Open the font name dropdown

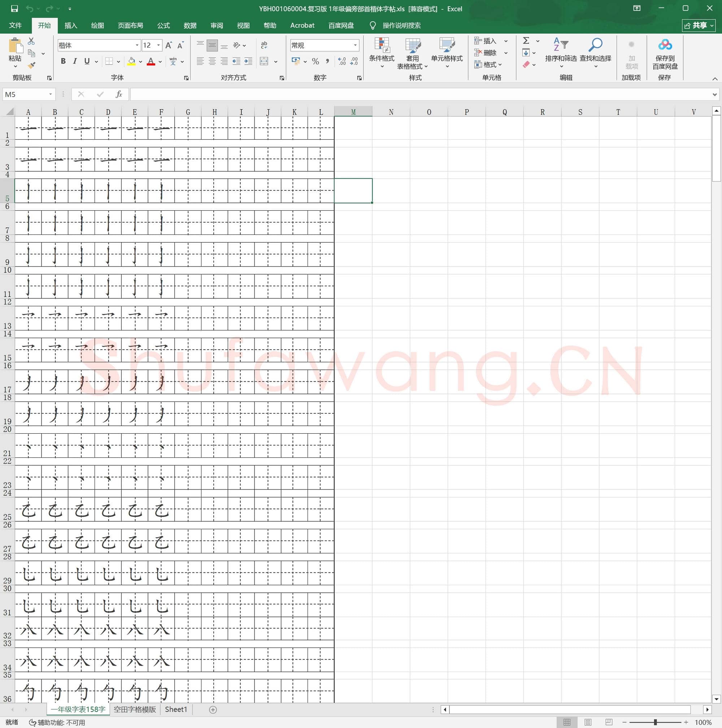[137, 45]
